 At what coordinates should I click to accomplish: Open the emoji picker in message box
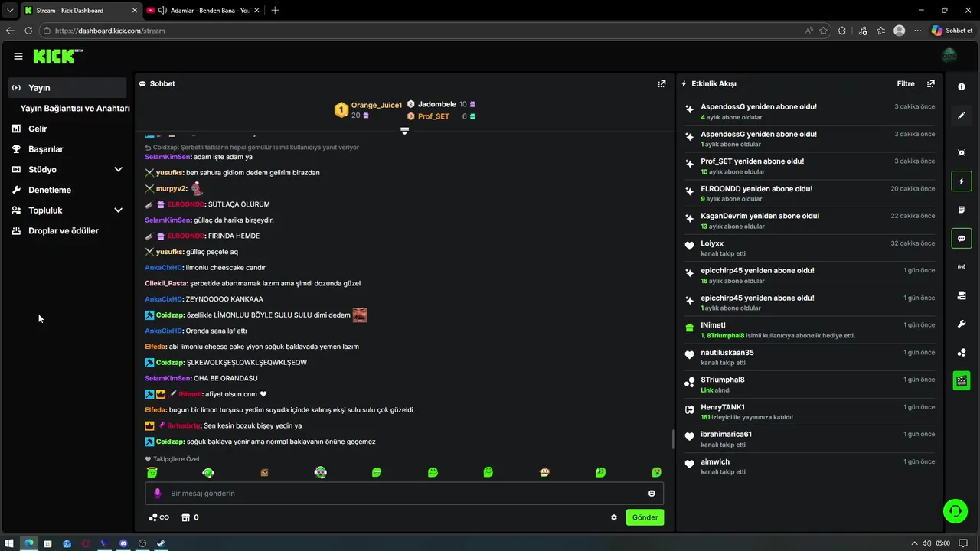click(652, 494)
